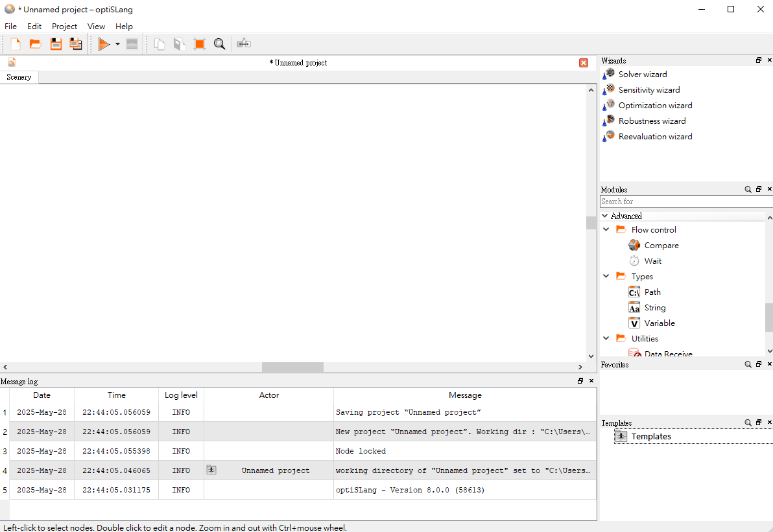Select the Data Receive module

point(668,353)
